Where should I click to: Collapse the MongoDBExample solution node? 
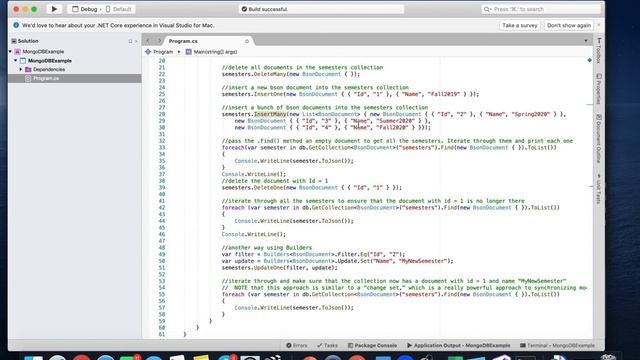click(x=10, y=51)
